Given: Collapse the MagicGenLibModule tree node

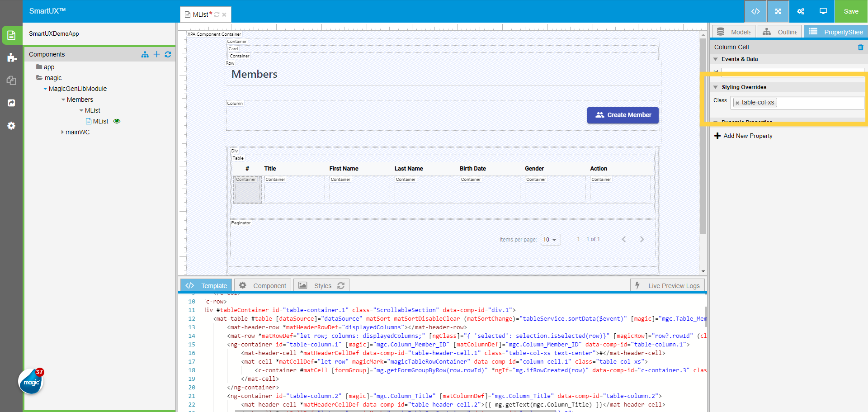Looking at the screenshot, I should (45, 89).
